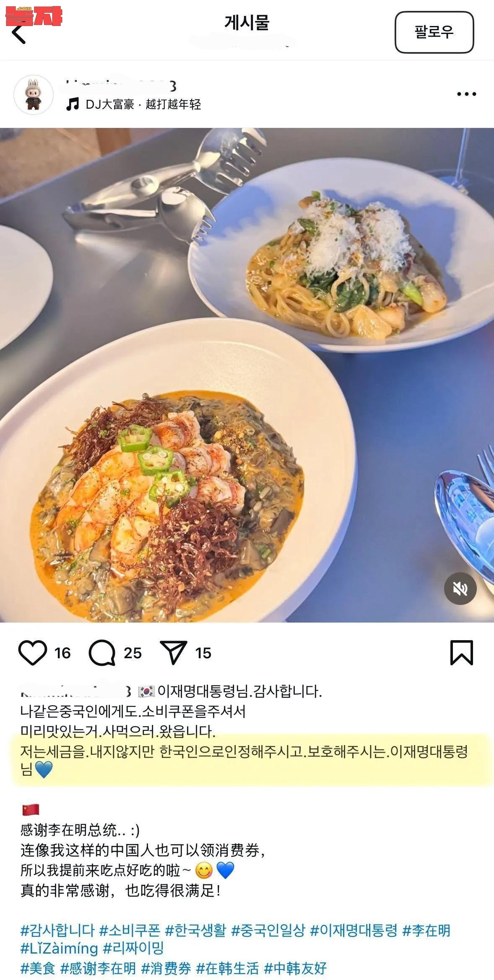
Task: Tap the back arrow icon
Action: (18, 34)
